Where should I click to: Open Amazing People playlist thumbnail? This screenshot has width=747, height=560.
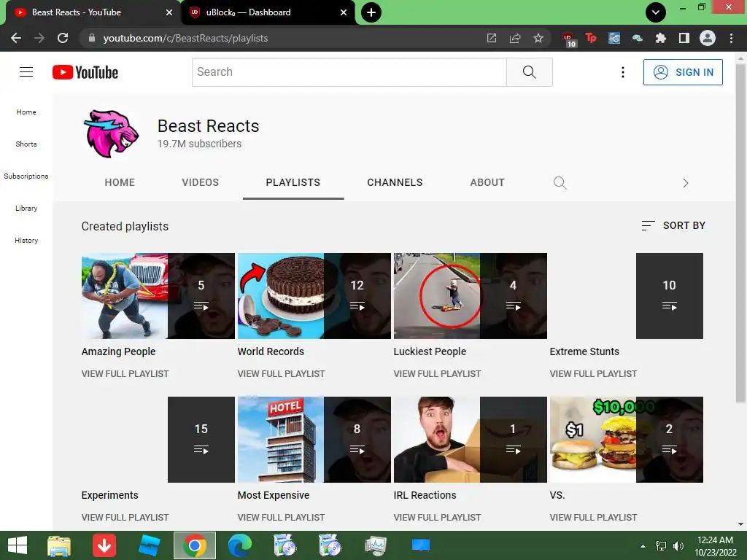(x=158, y=296)
